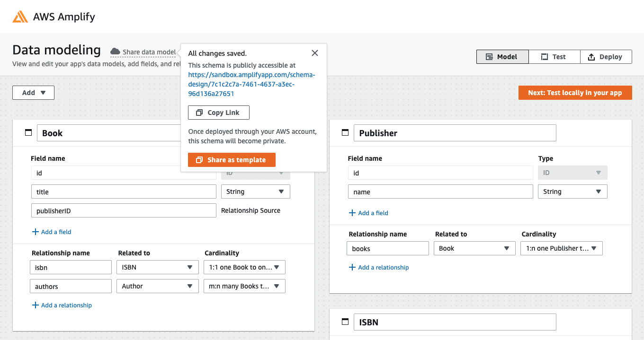The width and height of the screenshot is (644, 340).
Task: Click the cloud icon beside Share data model
Action: 115,52
